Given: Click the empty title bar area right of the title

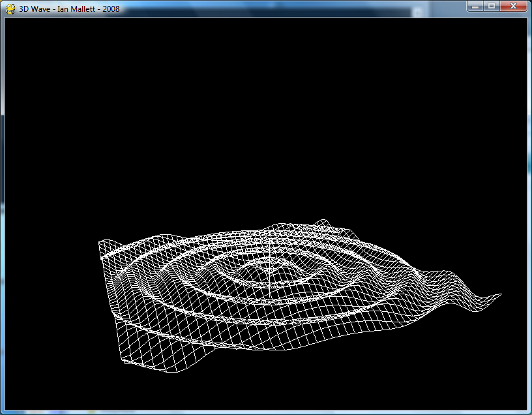Looking at the screenshot, I should point(293,8).
